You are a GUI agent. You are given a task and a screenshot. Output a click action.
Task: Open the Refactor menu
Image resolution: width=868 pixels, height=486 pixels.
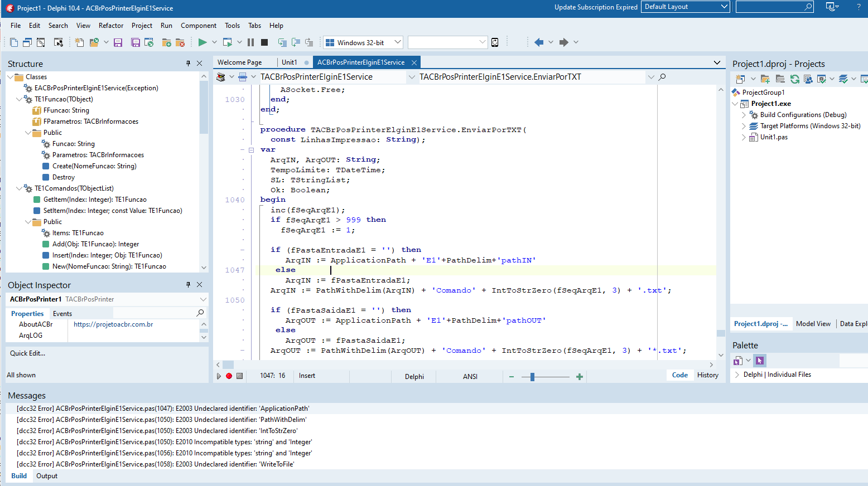[111, 26]
